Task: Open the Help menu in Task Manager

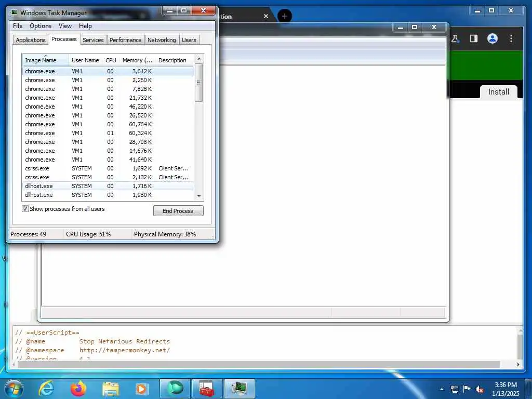Action: 86,26
